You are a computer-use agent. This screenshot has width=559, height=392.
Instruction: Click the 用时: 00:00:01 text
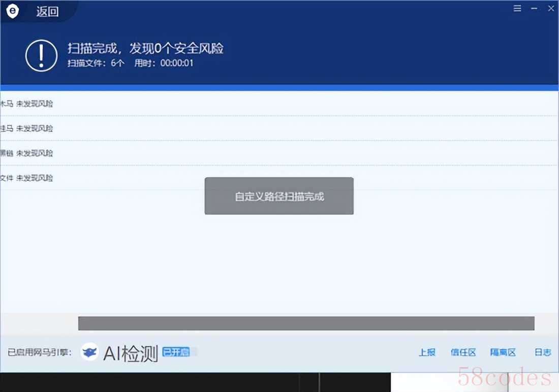pos(164,63)
